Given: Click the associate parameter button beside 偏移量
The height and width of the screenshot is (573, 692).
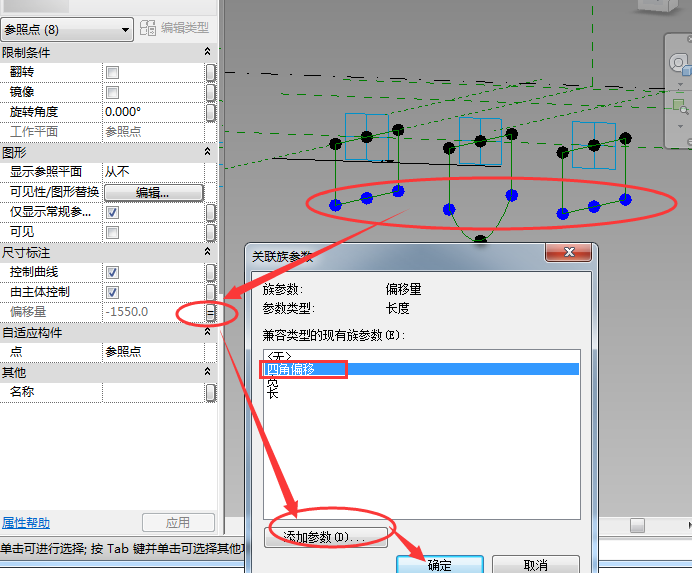Looking at the screenshot, I should 211,312.
